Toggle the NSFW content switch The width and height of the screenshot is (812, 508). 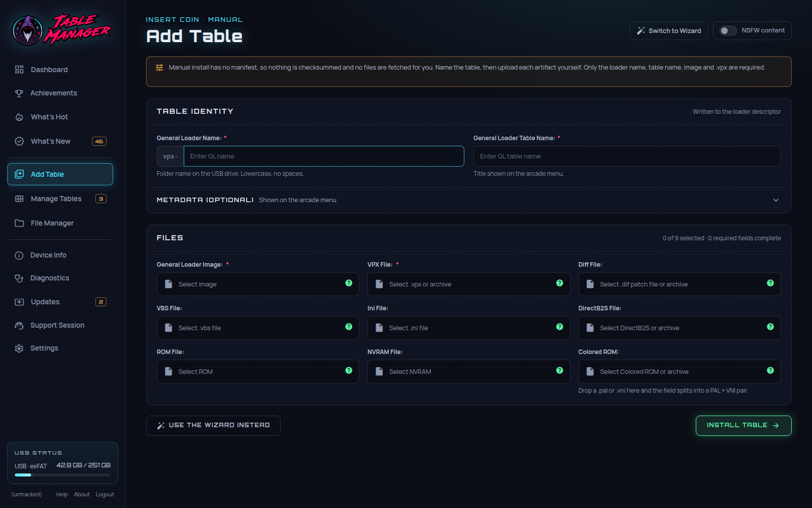coord(728,31)
